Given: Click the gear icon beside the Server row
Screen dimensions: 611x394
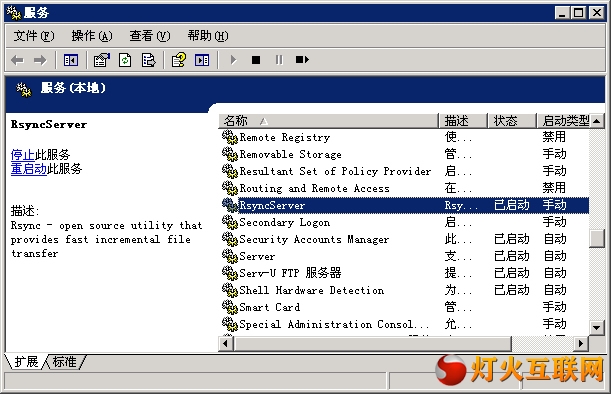Looking at the screenshot, I should click(230, 256).
